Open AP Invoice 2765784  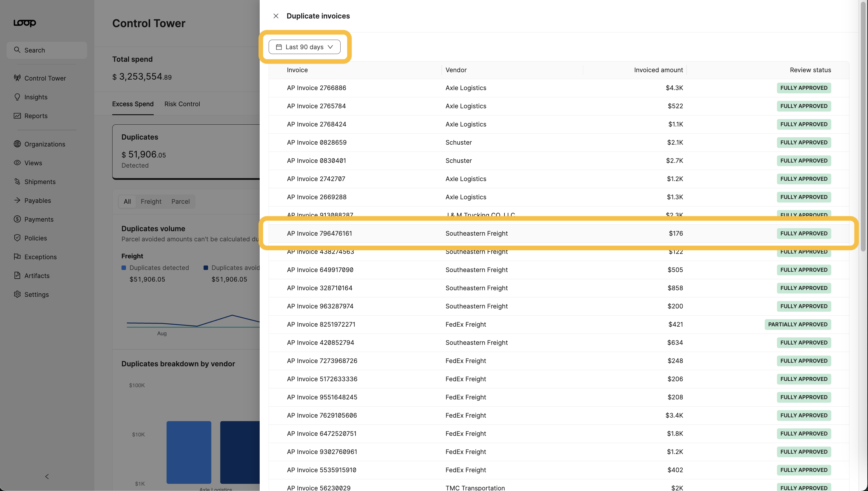coord(559,106)
